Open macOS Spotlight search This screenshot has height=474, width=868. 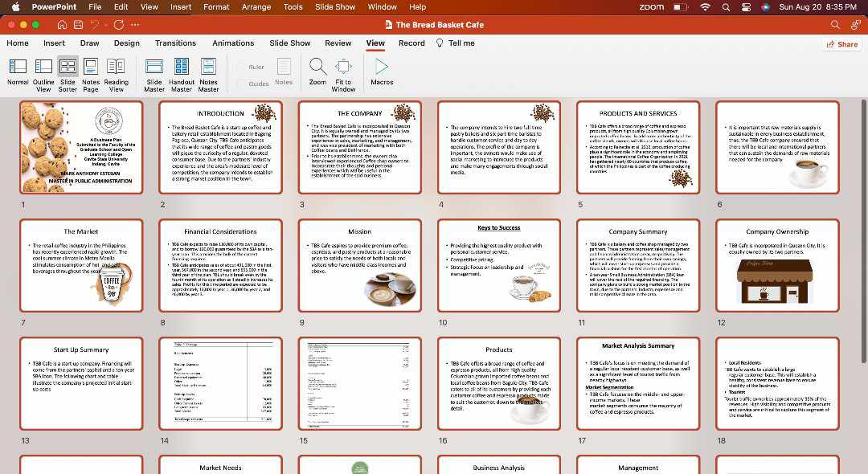(x=726, y=6)
